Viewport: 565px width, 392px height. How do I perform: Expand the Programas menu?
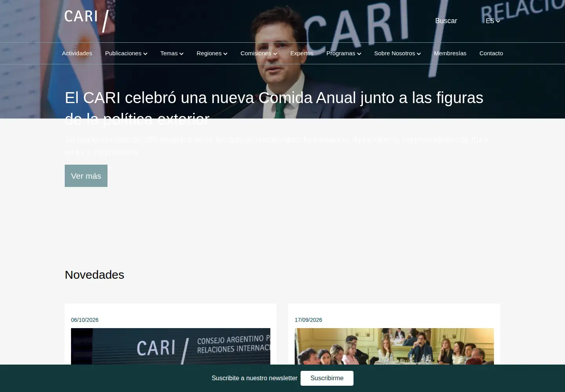(344, 53)
